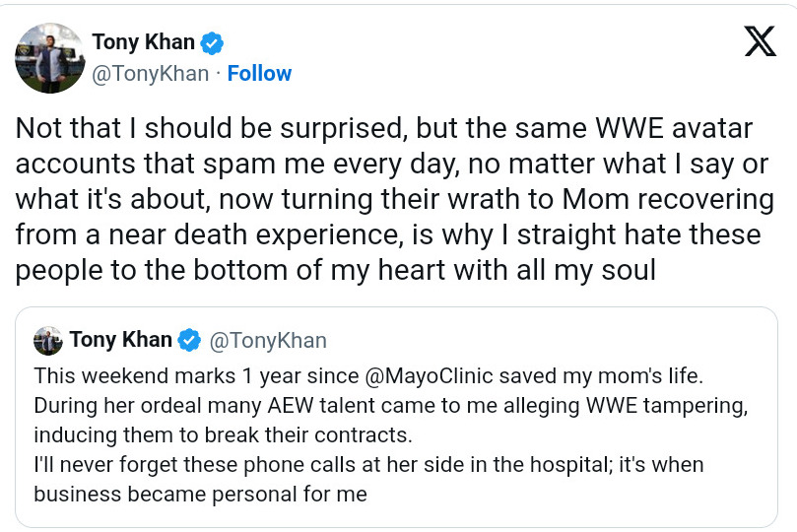Click "business became personal for me" line

click(200, 494)
